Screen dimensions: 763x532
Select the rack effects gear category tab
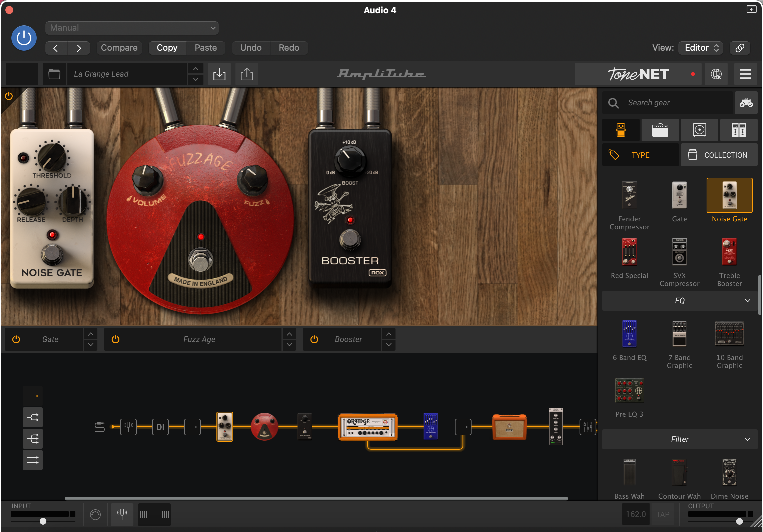coord(739,130)
